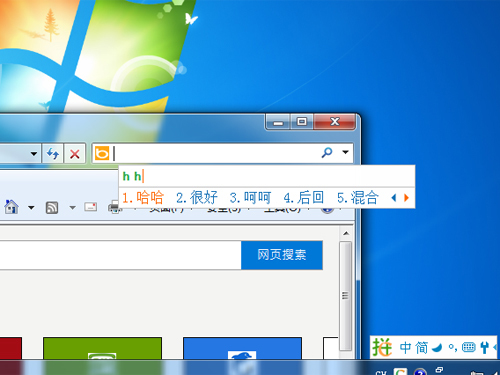Click the Home page icon
The image size is (500, 375).
[11, 207]
